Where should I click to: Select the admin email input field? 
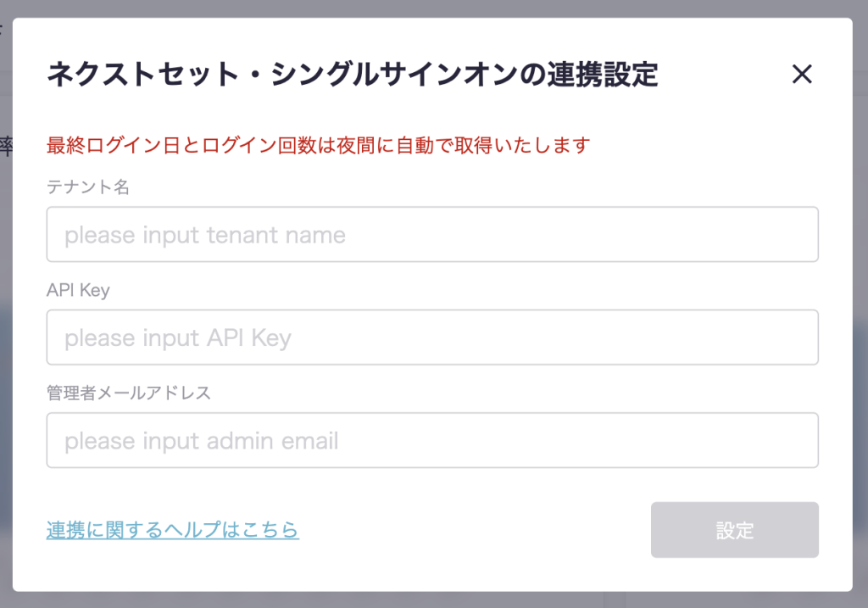pyautogui.click(x=432, y=440)
